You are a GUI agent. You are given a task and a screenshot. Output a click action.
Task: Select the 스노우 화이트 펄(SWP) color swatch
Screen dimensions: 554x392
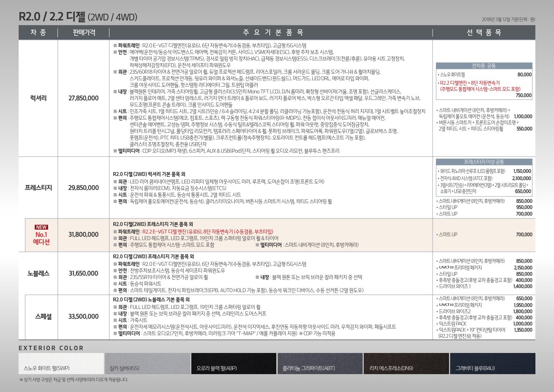(x=61, y=363)
